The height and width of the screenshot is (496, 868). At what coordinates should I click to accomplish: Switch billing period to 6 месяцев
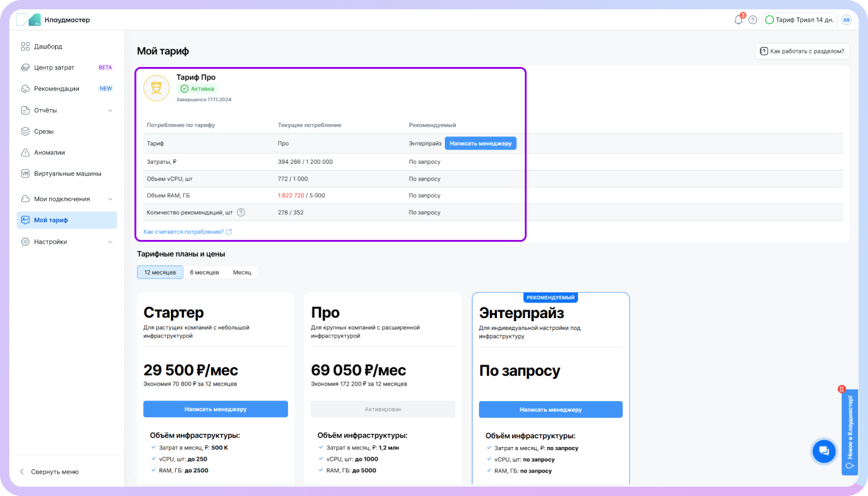204,272
